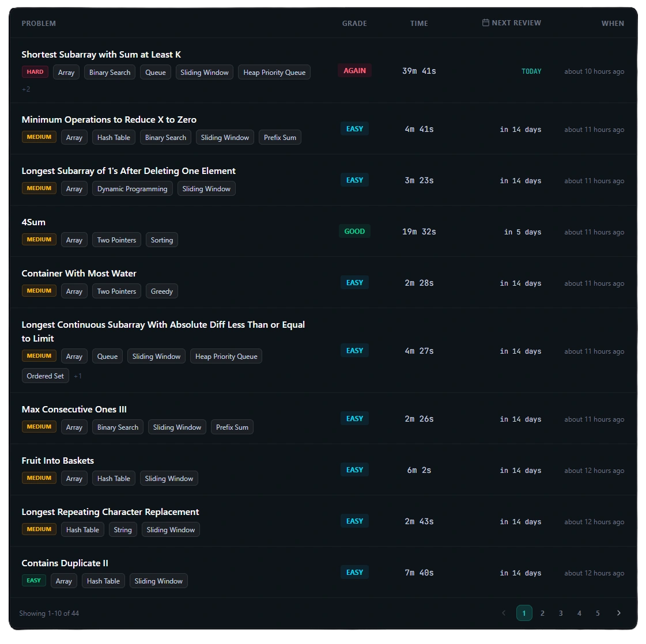Go to the next page with the right chevron

(618, 613)
